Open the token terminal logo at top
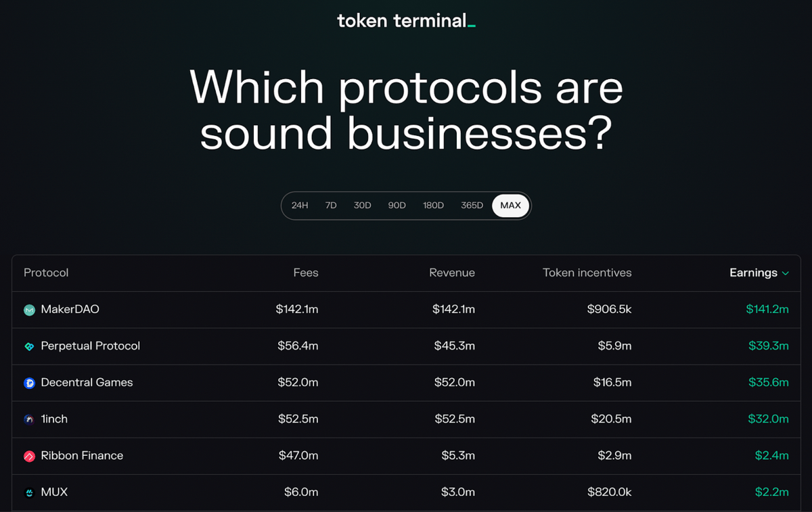 [x=406, y=20]
